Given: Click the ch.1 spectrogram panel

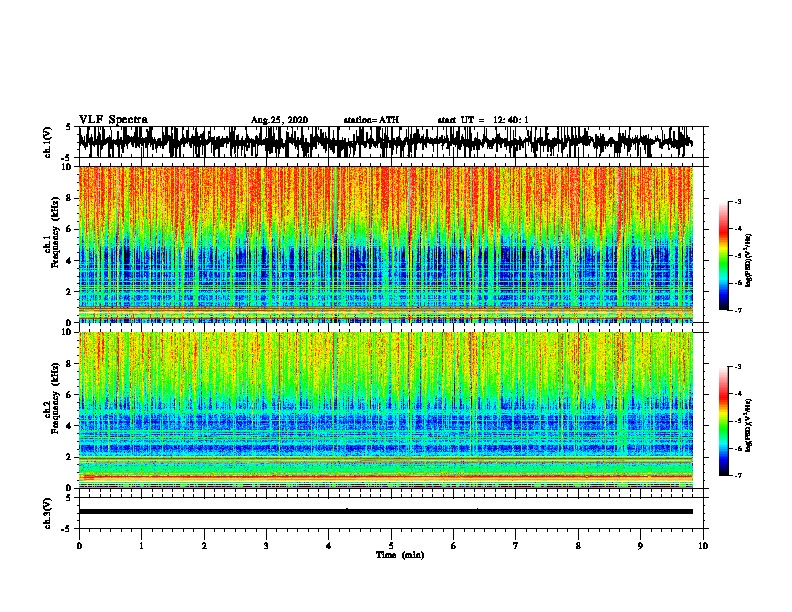Looking at the screenshot, I should tap(386, 244).
